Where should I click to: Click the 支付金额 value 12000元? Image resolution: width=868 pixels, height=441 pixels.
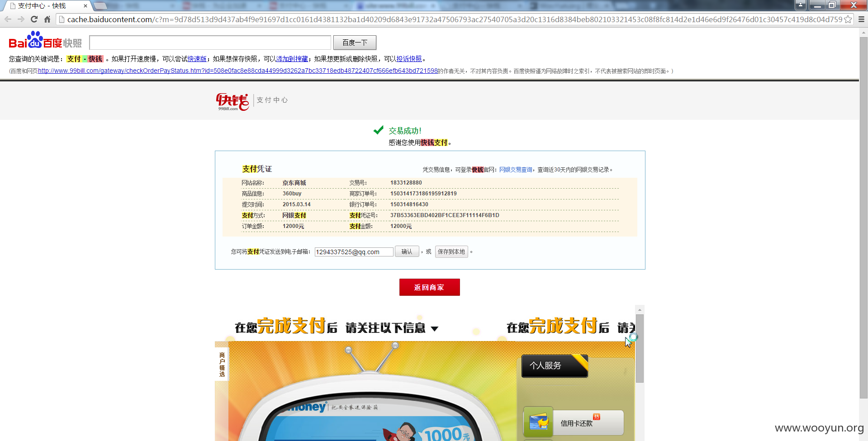pos(401,226)
